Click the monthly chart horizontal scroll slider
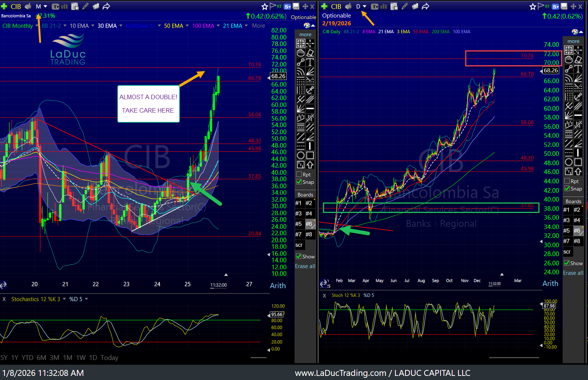 click(258, 358)
